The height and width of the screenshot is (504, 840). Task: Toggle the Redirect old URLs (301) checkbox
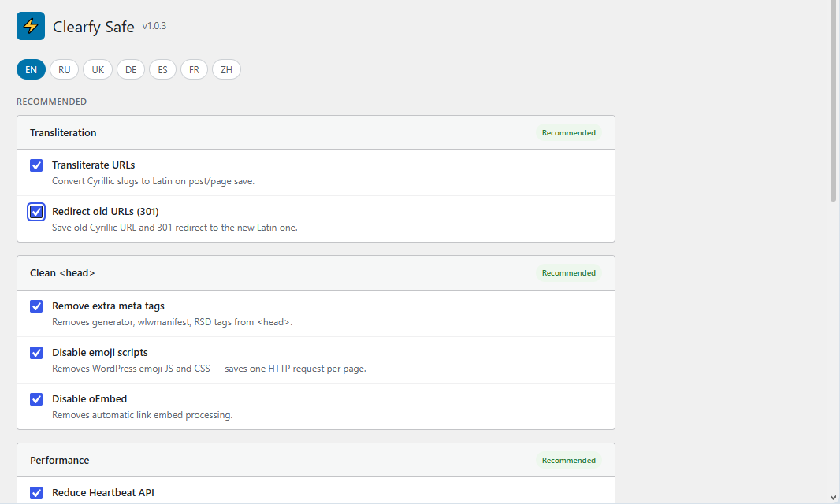point(36,212)
